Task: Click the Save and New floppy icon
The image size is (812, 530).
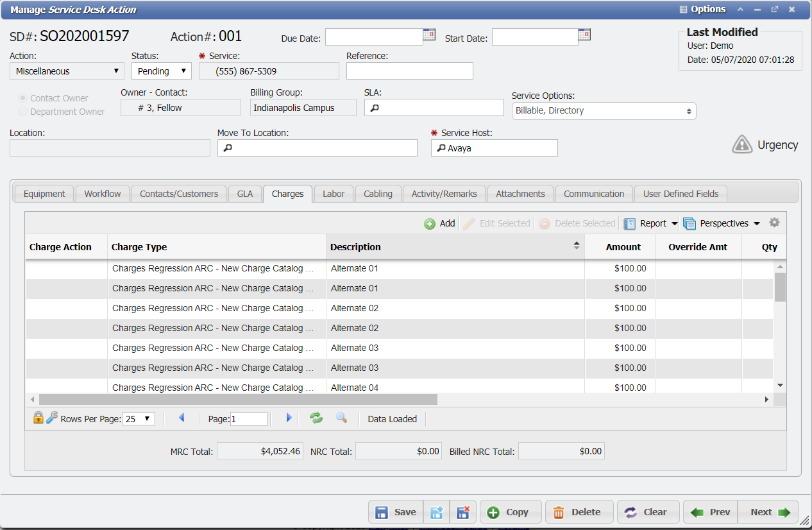Action: (x=437, y=511)
